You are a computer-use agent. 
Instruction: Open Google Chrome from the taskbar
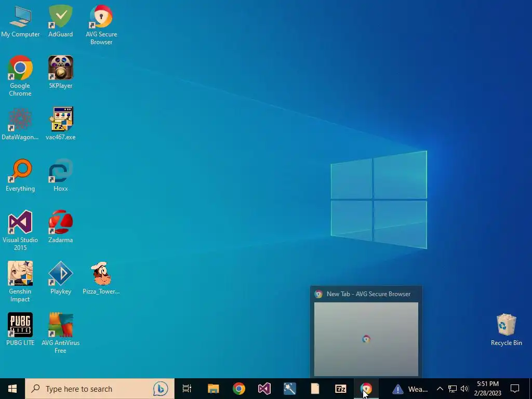click(x=239, y=389)
